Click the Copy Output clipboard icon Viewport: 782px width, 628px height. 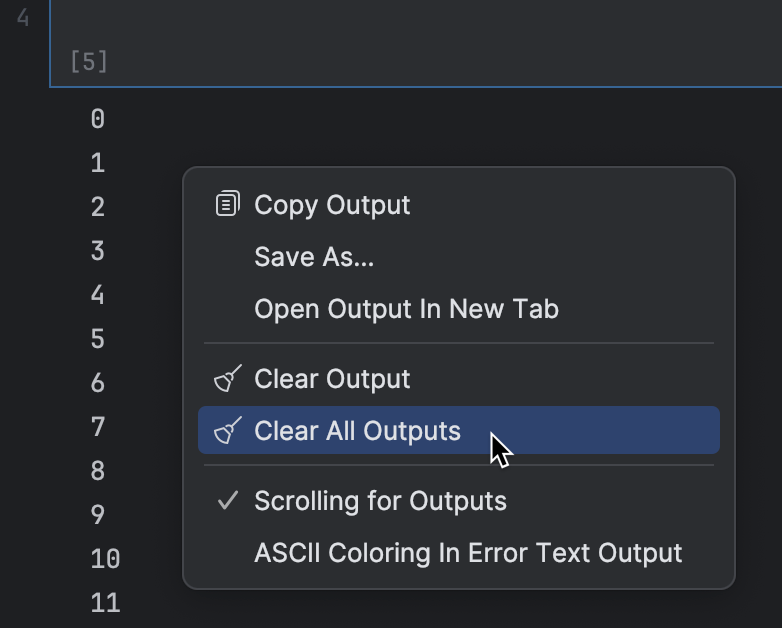click(228, 204)
